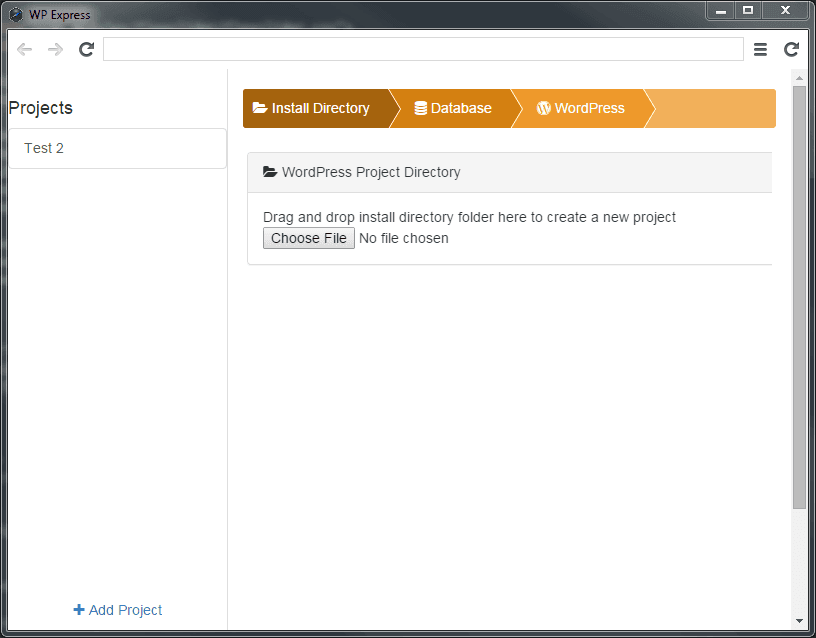Click the refresh icon right of the hamburger menu

coord(792,49)
